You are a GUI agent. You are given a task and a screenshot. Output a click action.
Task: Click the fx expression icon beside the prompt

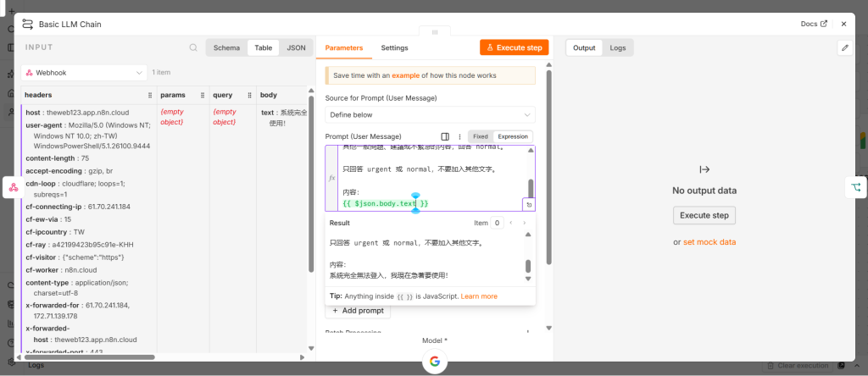coord(332,178)
